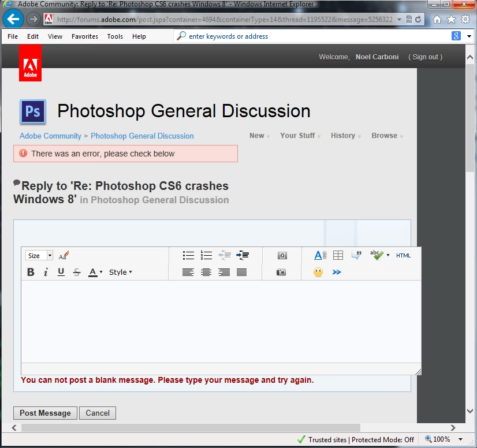Justify the text fully
The image size is (477, 448).
click(x=241, y=272)
